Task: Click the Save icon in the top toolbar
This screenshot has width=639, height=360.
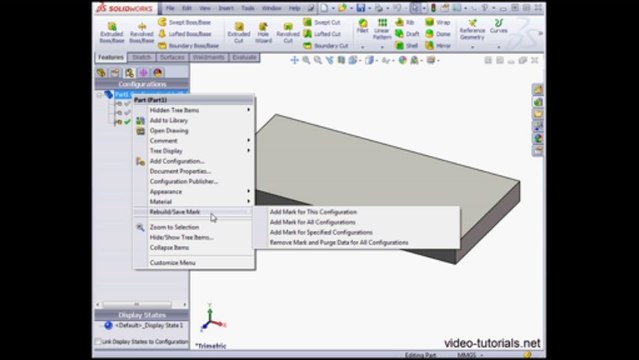Action: pyautogui.click(x=361, y=8)
